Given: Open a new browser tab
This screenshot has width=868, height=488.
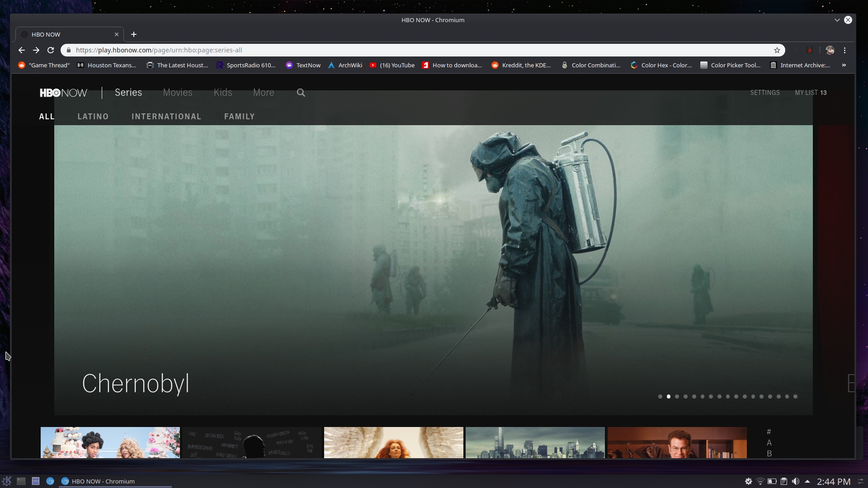Looking at the screenshot, I should pyautogui.click(x=134, y=34).
